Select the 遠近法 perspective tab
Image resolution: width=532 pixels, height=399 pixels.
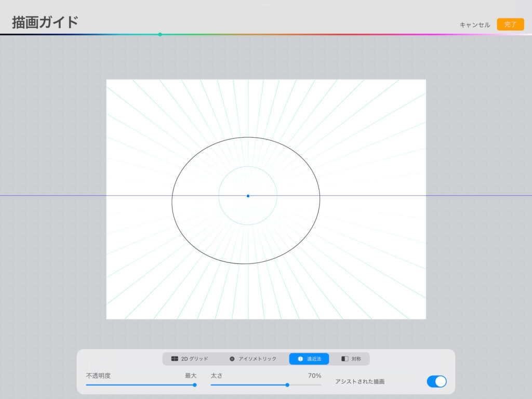click(309, 358)
